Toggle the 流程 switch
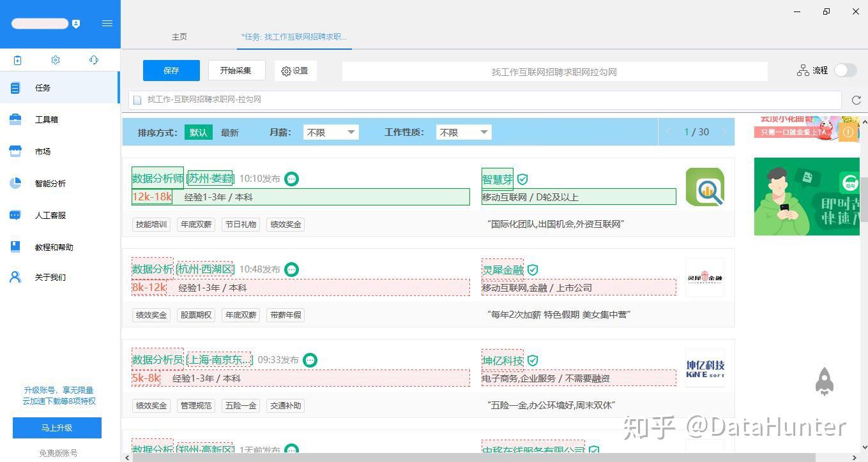The height and width of the screenshot is (462, 868). point(845,70)
